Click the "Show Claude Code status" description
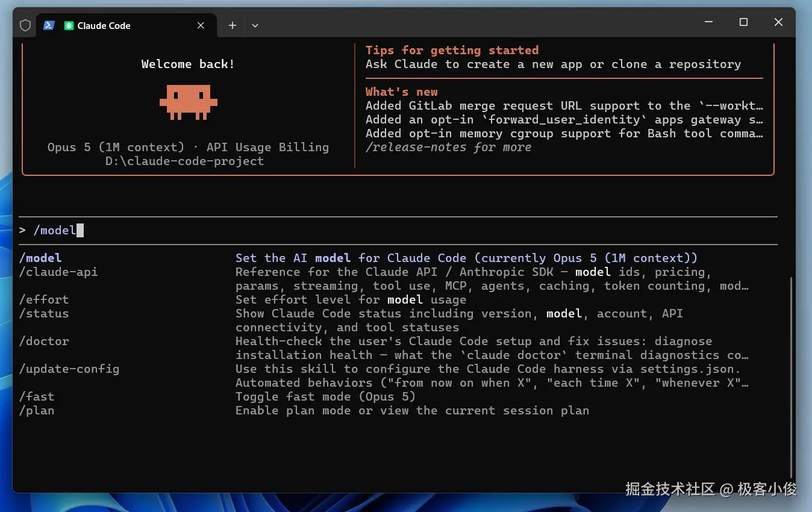The image size is (812, 512). [460, 320]
